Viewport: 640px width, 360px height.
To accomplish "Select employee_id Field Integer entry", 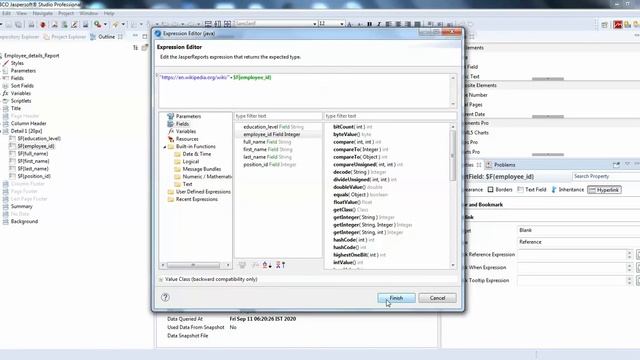I will 272,134.
